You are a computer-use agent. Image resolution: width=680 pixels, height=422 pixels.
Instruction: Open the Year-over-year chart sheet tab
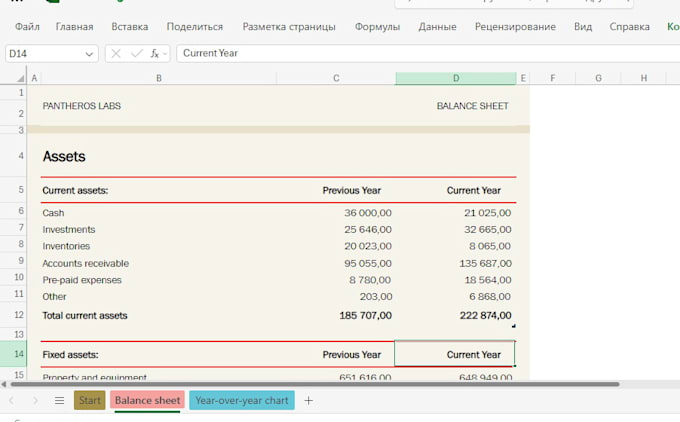(x=242, y=400)
